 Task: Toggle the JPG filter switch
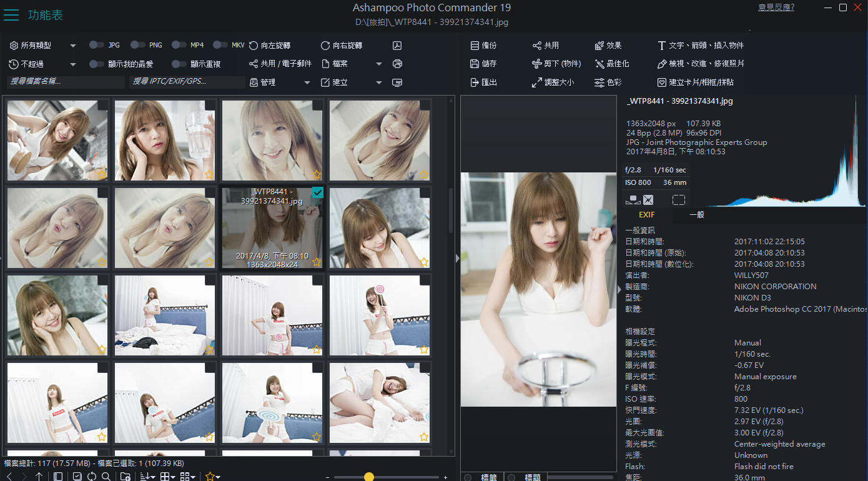96,45
